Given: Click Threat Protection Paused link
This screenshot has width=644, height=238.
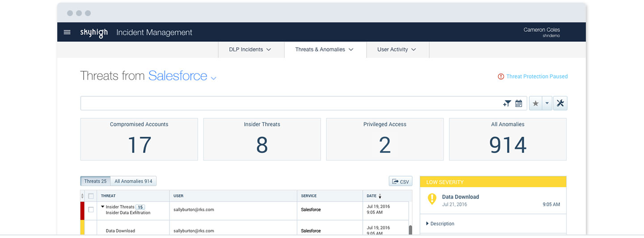Looking at the screenshot, I should point(537,76).
